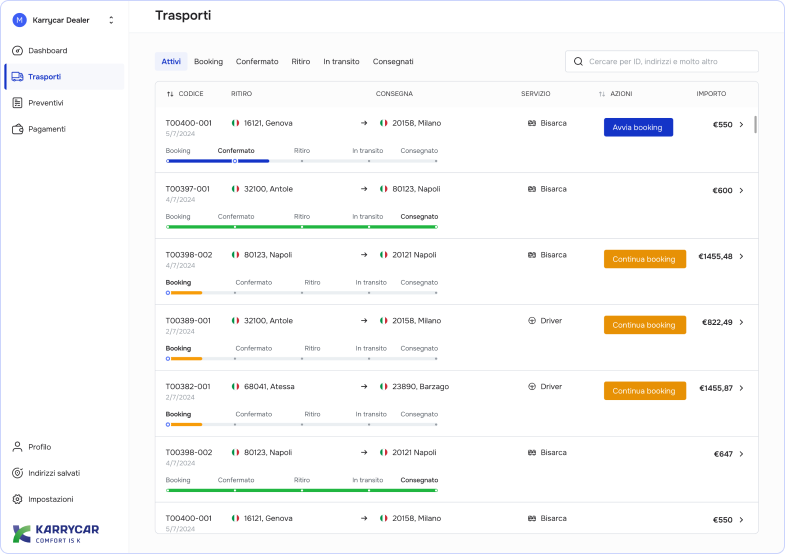Select the In transito tab
The height and width of the screenshot is (554, 785).
tap(341, 62)
